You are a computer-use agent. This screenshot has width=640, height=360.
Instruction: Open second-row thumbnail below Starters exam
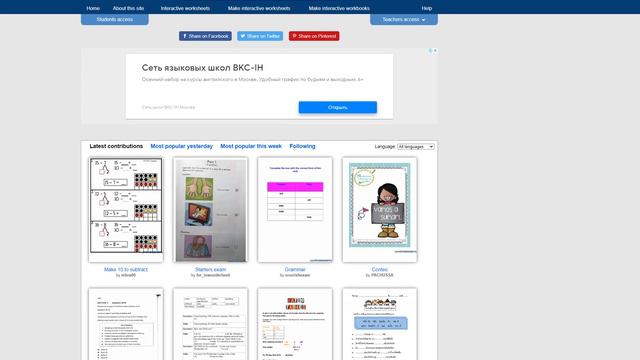point(210,324)
